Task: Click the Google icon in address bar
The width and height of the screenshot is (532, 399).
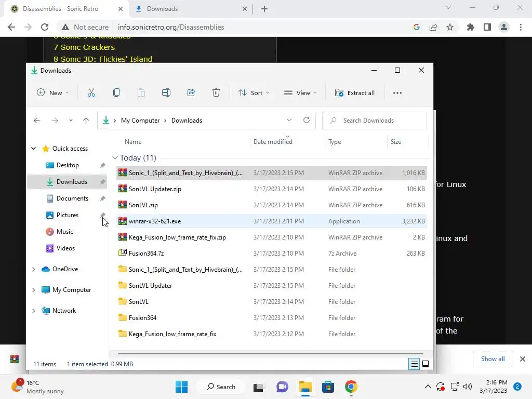Action: [417, 27]
